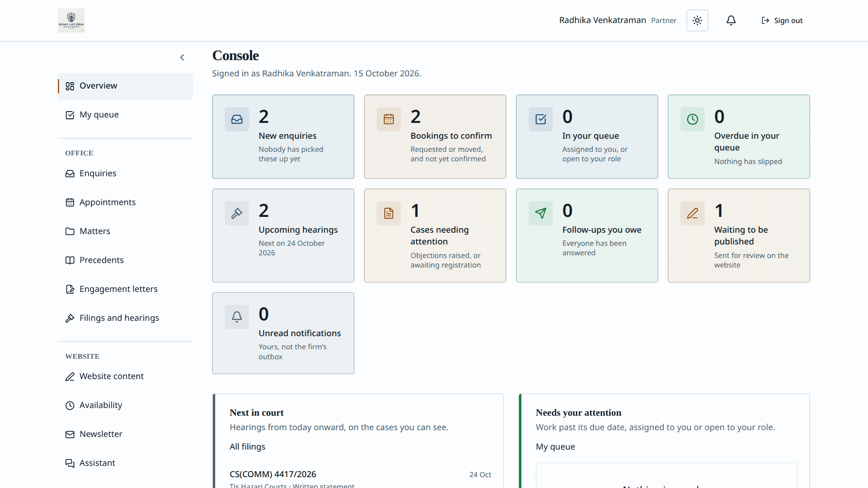Click the Enquiries inbox icon in sidebar
This screenshot has height=488, width=868.
(x=70, y=174)
